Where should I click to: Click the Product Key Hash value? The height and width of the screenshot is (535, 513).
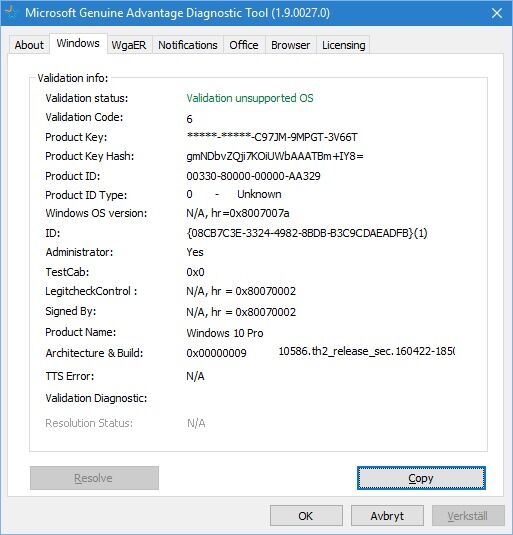[275, 156]
